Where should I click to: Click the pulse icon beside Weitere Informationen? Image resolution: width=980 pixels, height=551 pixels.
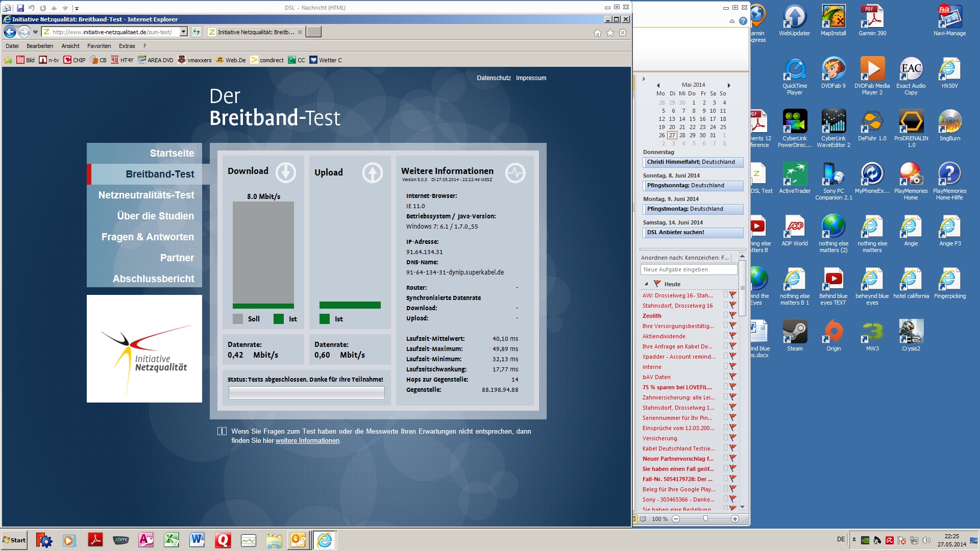[515, 173]
